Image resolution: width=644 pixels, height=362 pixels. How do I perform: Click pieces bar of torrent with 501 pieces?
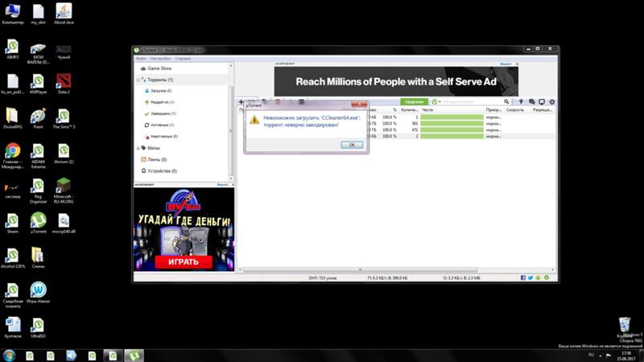[x=452, y=124]
